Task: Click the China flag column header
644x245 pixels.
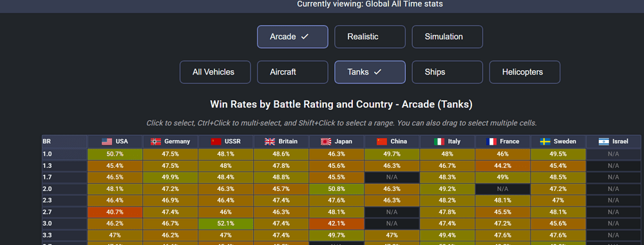Action: (x=392, y=141)
